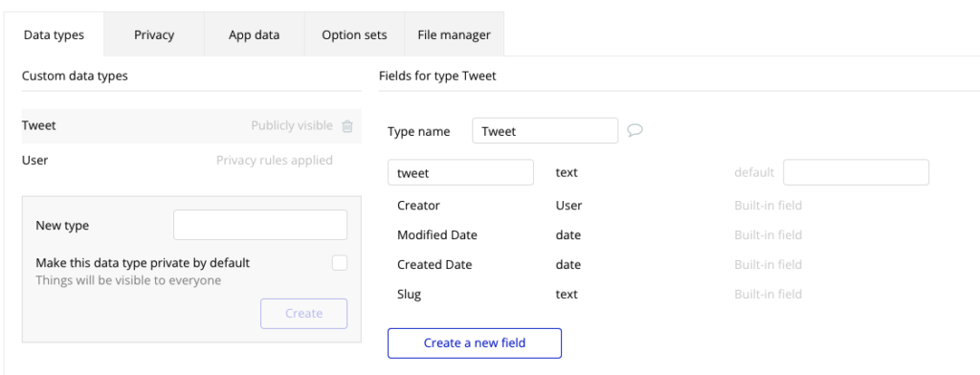Click 'Things will be visible to everyone' text

128,280
